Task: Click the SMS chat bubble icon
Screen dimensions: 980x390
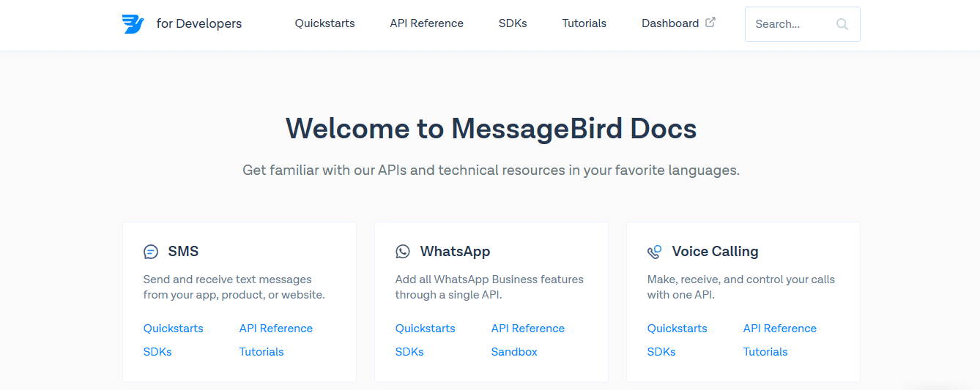Action: [x=151, y=252]
